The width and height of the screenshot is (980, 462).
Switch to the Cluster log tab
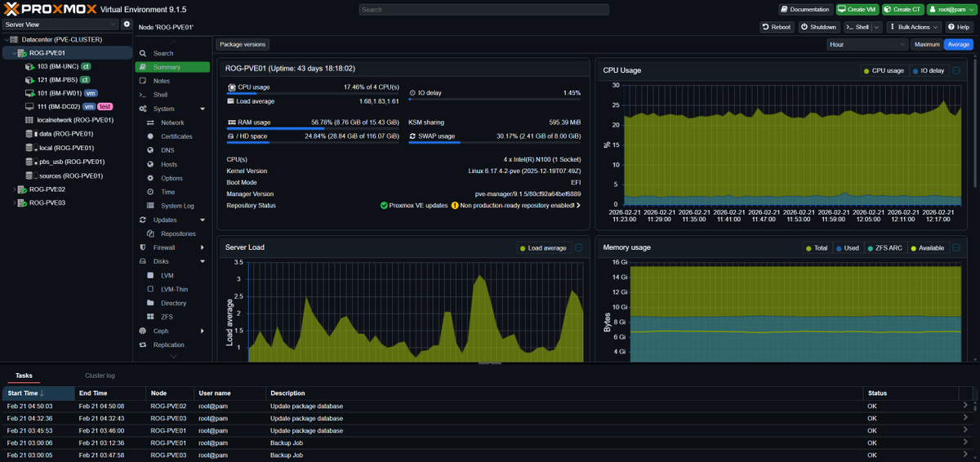tap(100, 375)
